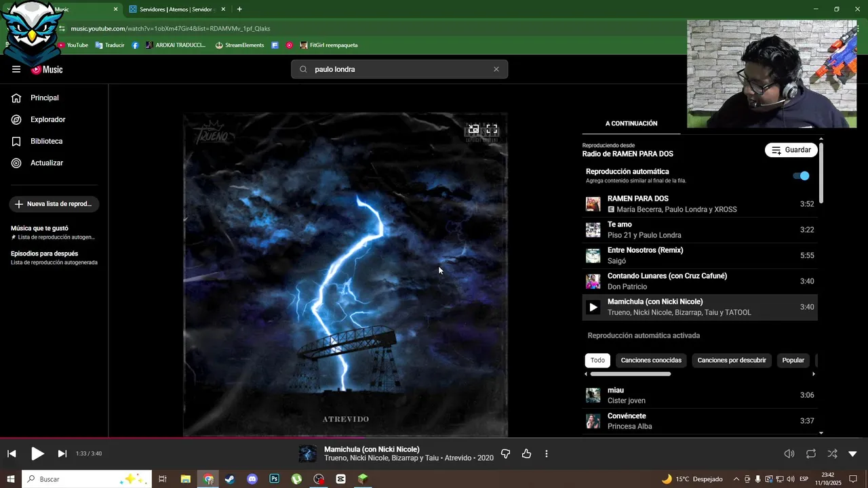Select the Canciones conocidas filter chip

tap(651, 360)
